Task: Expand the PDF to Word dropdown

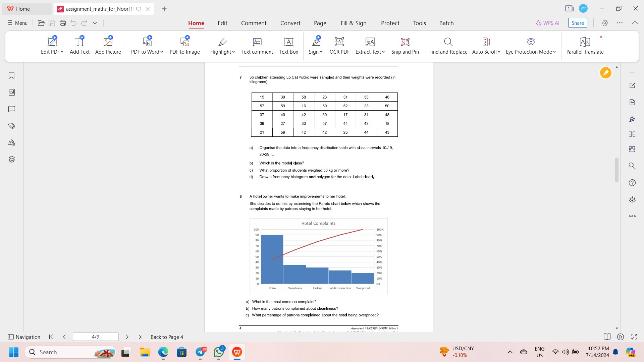Action: pyautogui.click(x=162, y=52)
